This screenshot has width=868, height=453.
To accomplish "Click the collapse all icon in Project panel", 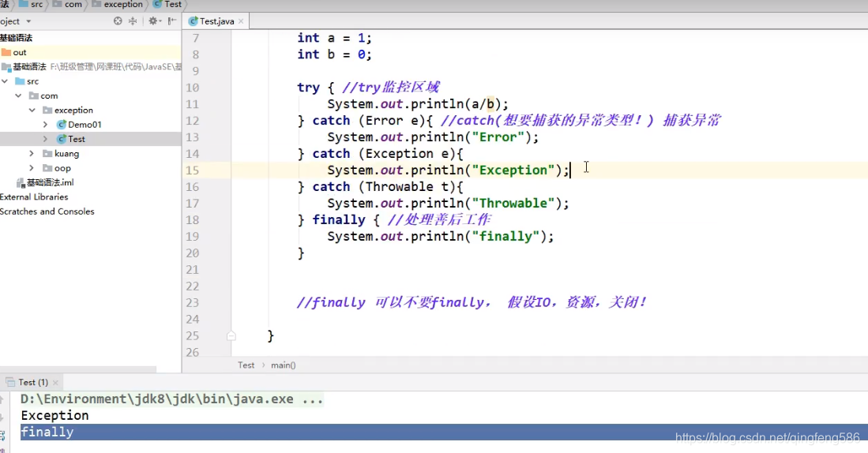I will pyautogui.click(x=133, y=21).
